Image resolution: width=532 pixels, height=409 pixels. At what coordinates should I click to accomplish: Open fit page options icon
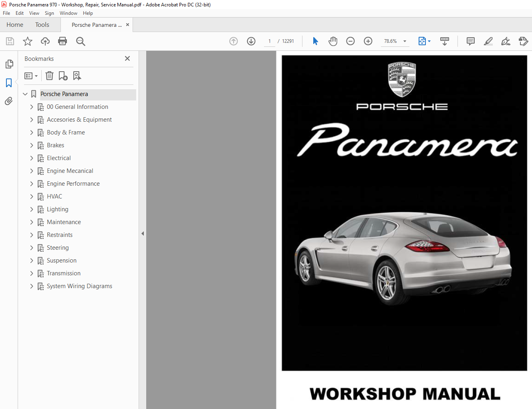pyautogui.click(x=424, y=41)
